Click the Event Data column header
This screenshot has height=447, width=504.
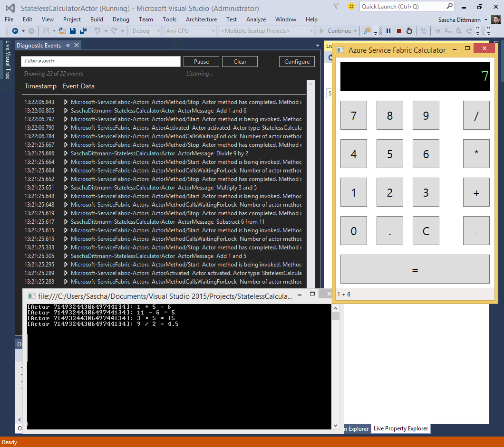78,86
